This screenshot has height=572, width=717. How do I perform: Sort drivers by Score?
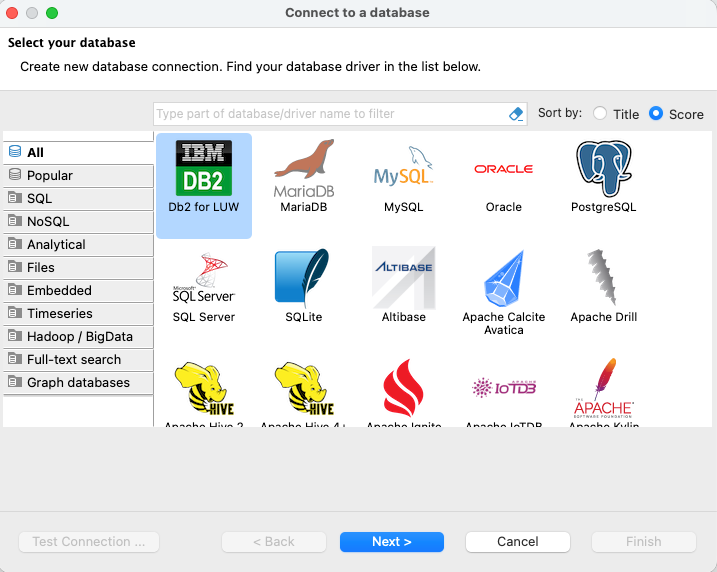coord(656,113)
